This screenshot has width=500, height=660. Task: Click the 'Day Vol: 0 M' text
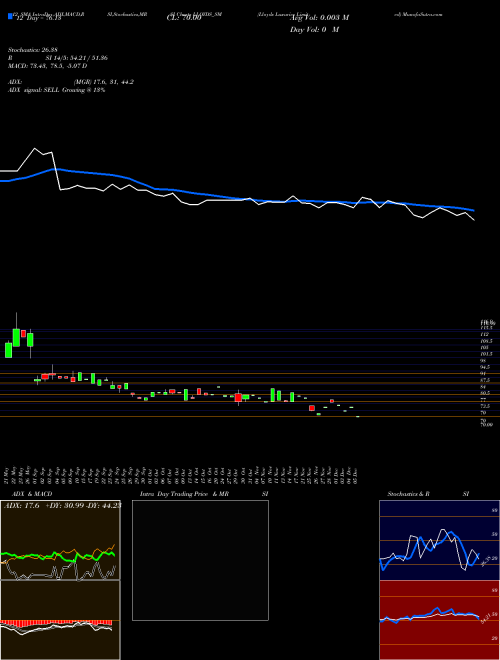(x=314, y=29)
